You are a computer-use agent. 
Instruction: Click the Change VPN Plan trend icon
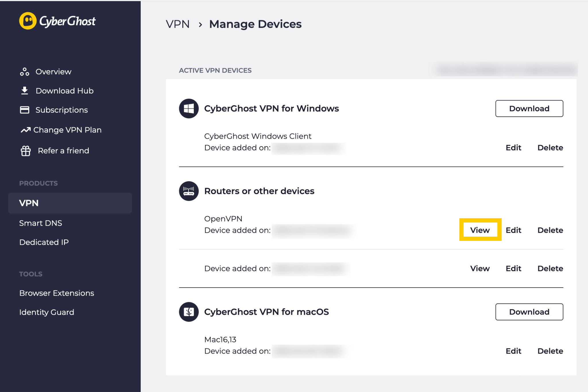tap(26, 130)
